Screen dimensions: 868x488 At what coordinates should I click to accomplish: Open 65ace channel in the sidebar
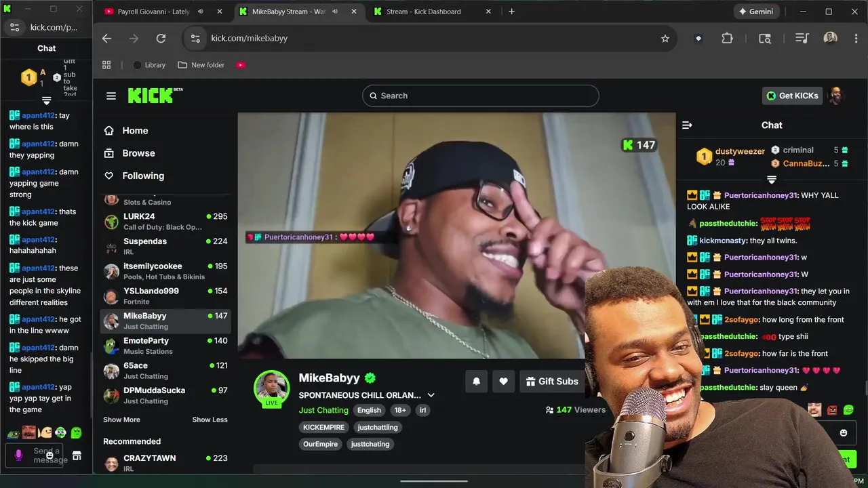(x=165, y=371)
